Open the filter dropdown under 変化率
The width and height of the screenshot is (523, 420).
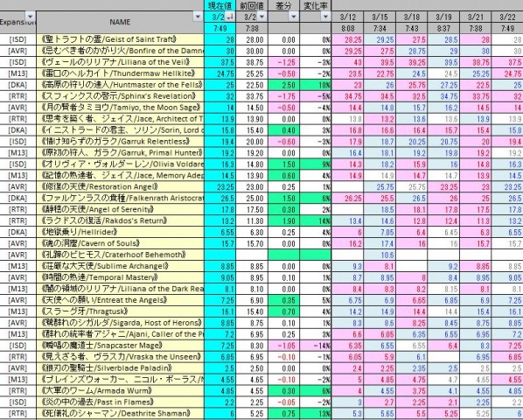[x=326, y=17]
